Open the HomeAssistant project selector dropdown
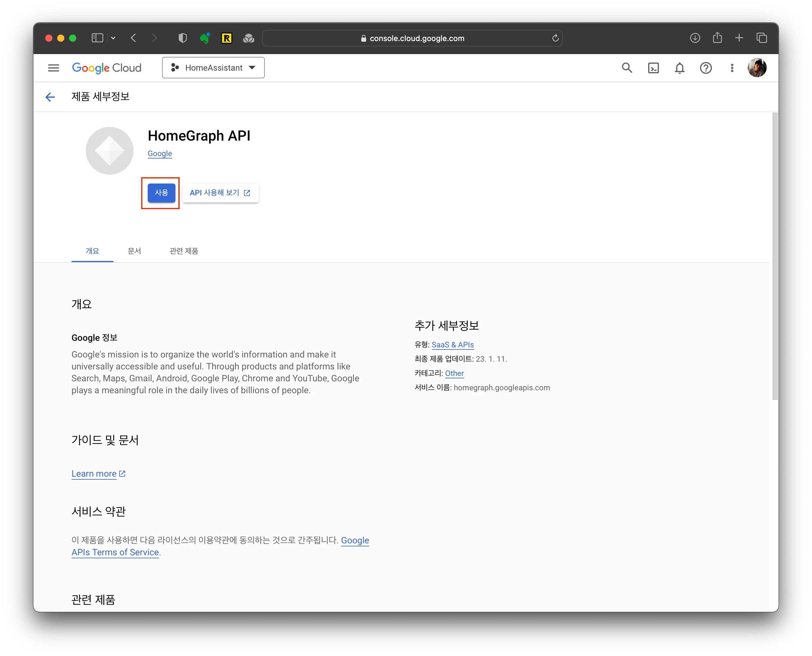 (213, 68)
